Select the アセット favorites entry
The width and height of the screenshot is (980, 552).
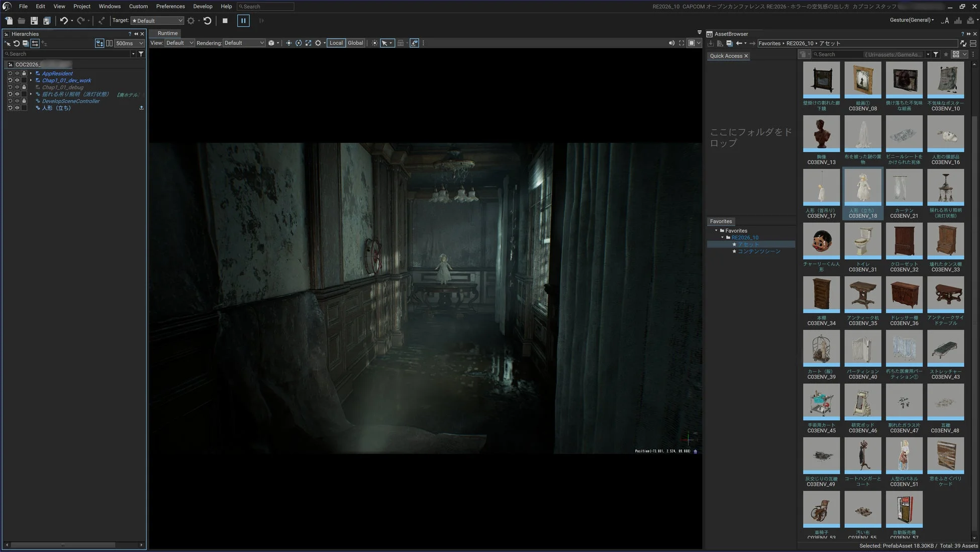tap(748, 244)
